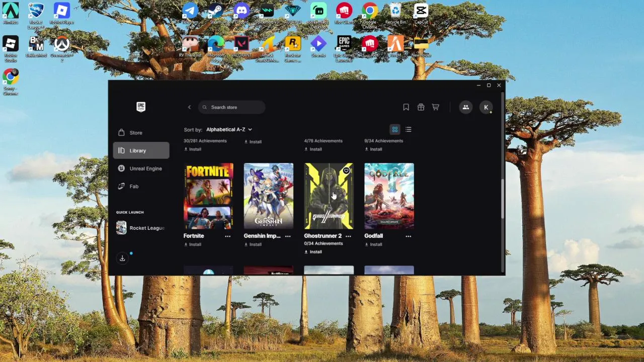Install Fortnite
This screenshot has width=644, height=362.
pyautogui.click(x=193, y=244)
